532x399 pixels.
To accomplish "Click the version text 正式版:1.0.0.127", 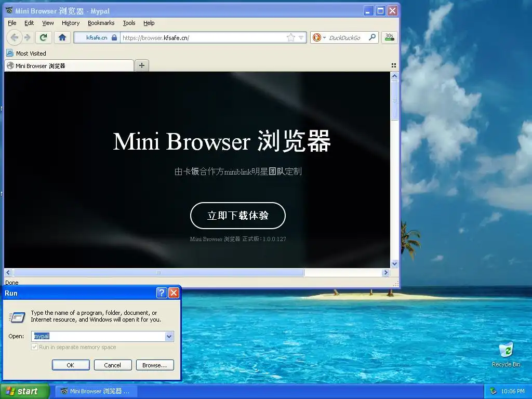I will (x=264, y=239).
